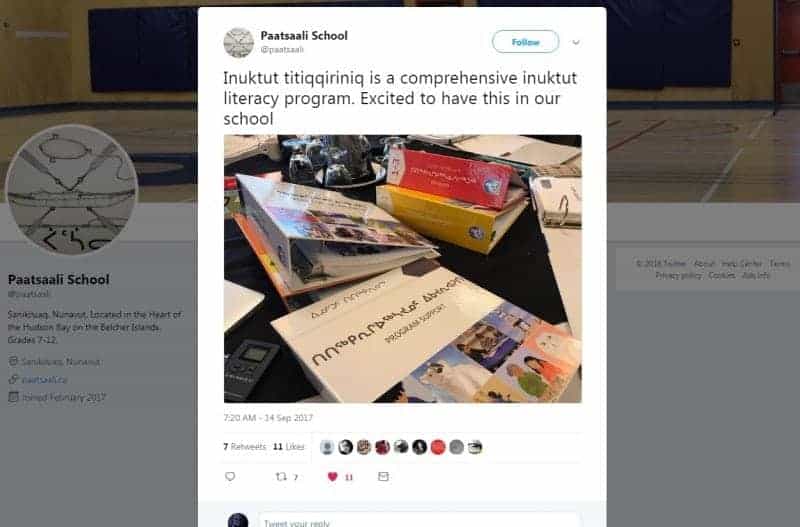Viewport: 800px width, 527px height.
Task: Click the red circle liker avatar
Action: point(438,447)
